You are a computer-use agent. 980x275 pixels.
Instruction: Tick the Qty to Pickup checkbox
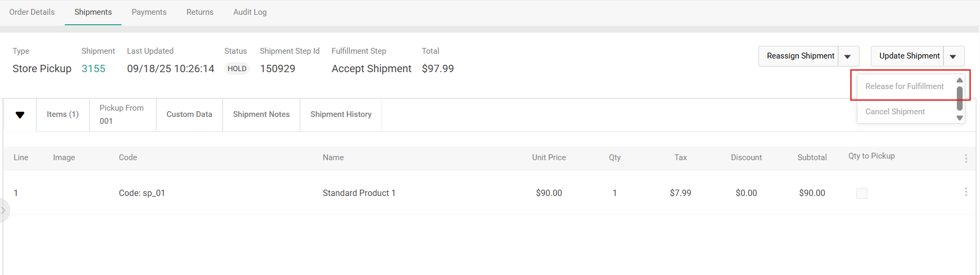click(x=862, y=193)
